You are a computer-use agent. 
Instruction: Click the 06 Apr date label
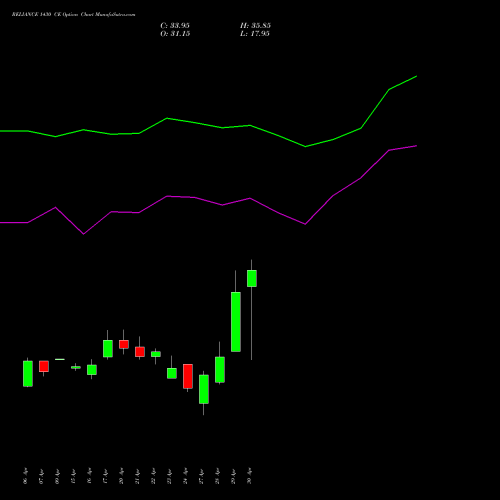(x=26, y=476)
